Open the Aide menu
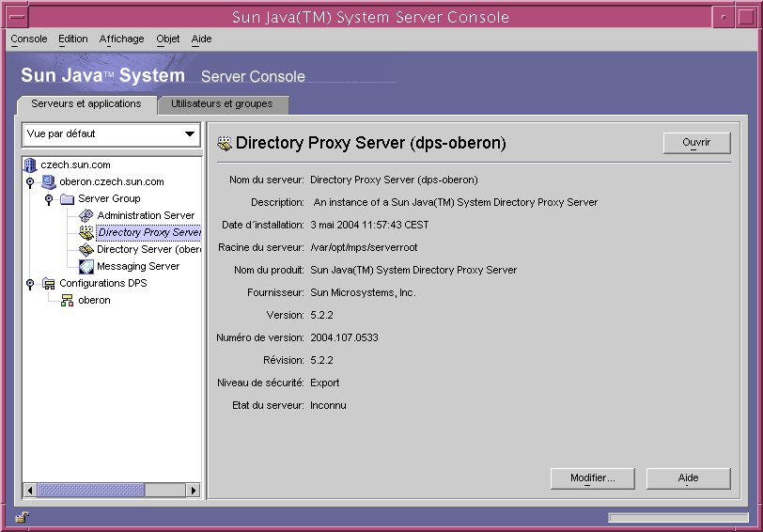 [201, 39]
